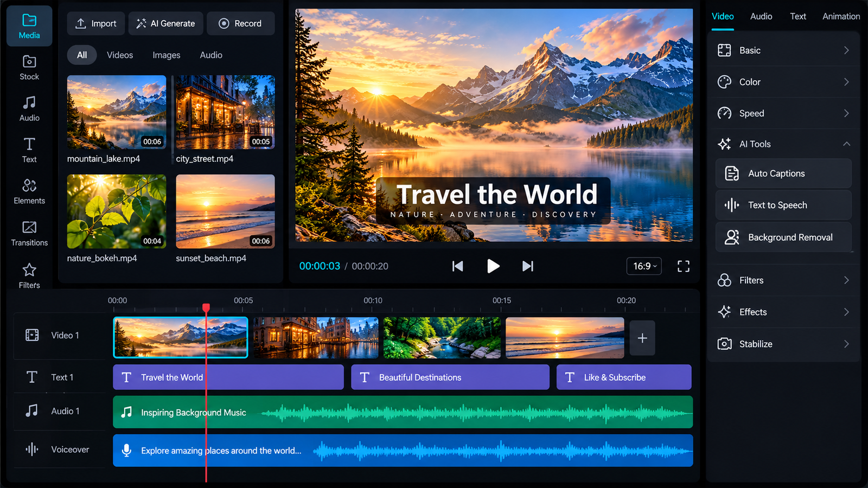Screen dimensions: 868x488
Task: Switch to the Text properties tab
Action: 797,16
